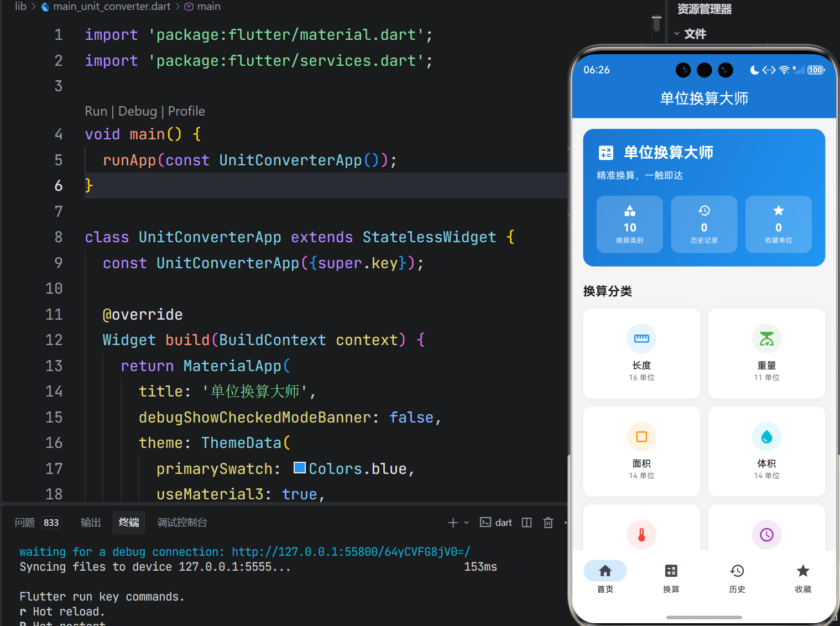This screenshot has width=840, height=626.
Task: Click the dart terminal shell icon
Action: (x=485, y=523)
